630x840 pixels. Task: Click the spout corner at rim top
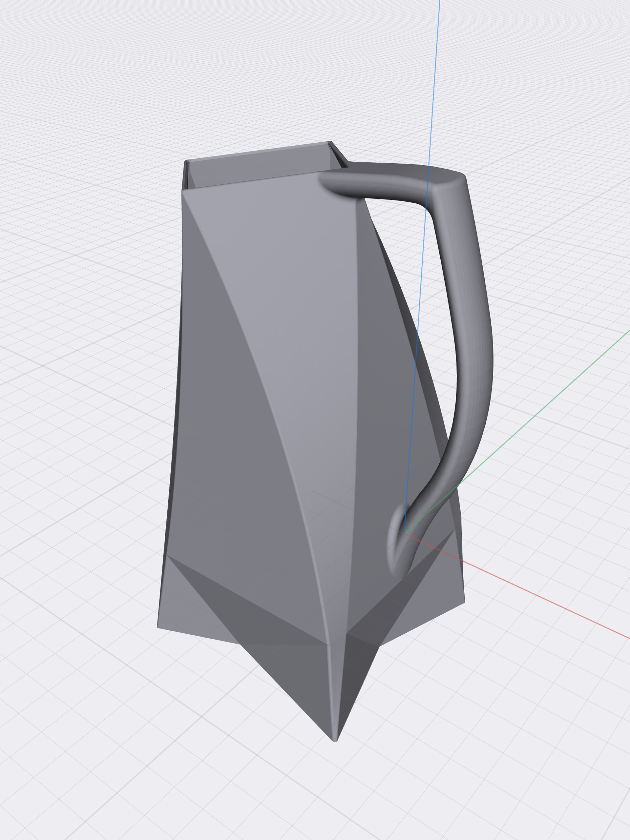pos(330,143)
